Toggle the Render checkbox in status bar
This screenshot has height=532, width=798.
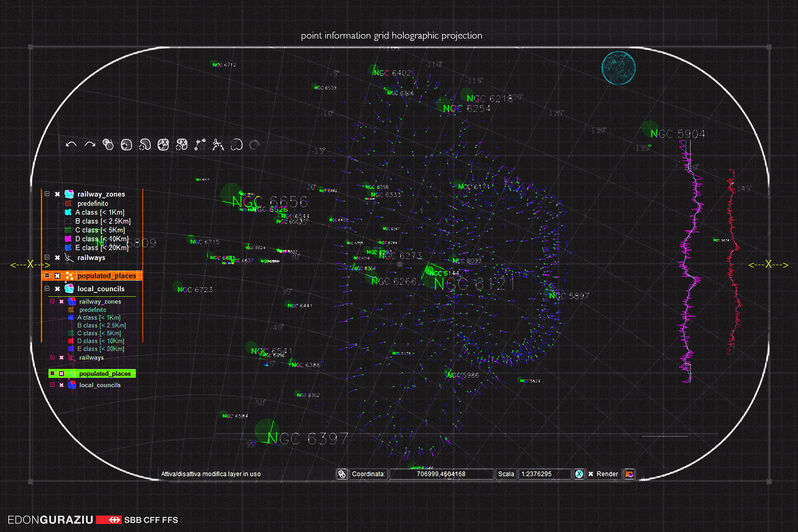click(x=591, y=474)
